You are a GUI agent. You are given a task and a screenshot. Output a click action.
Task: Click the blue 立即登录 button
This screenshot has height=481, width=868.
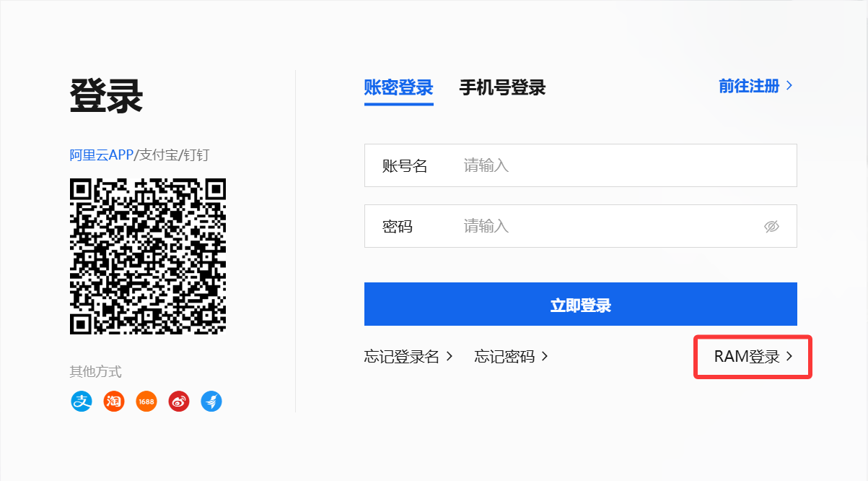(x=581, y=304)
